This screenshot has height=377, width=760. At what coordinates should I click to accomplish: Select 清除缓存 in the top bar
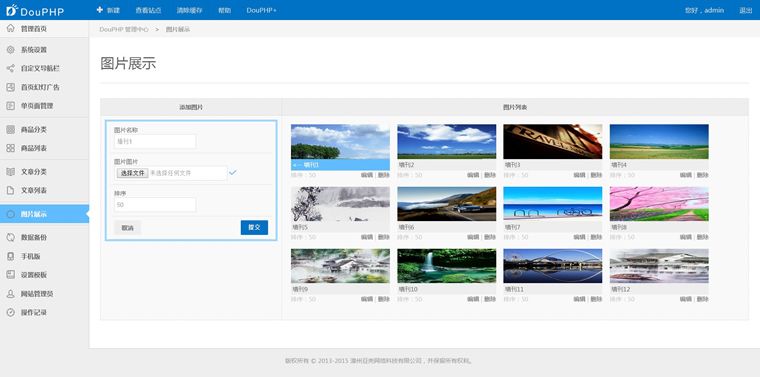click(x=190, y=10)
